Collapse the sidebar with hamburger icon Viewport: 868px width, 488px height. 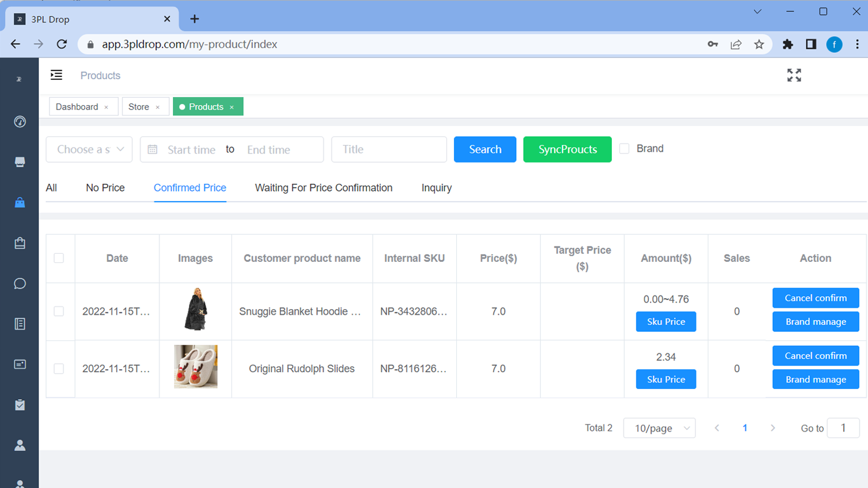point(56,75)
